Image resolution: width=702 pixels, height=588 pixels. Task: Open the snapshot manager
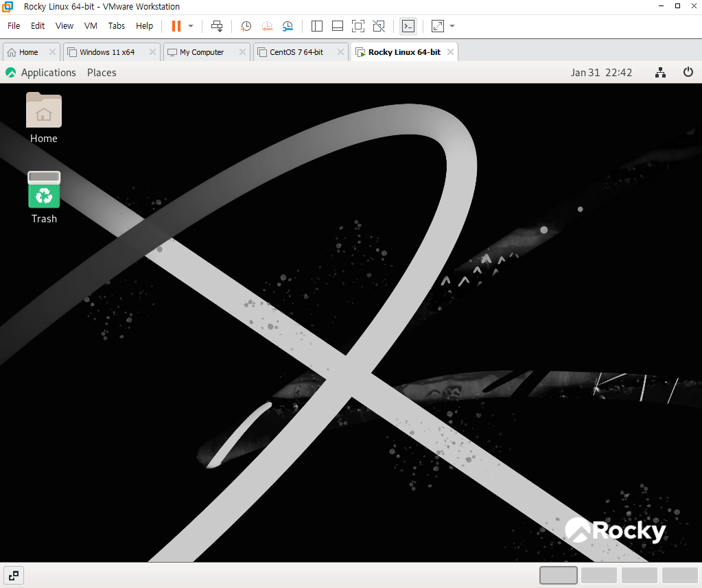tap(288, 26)
